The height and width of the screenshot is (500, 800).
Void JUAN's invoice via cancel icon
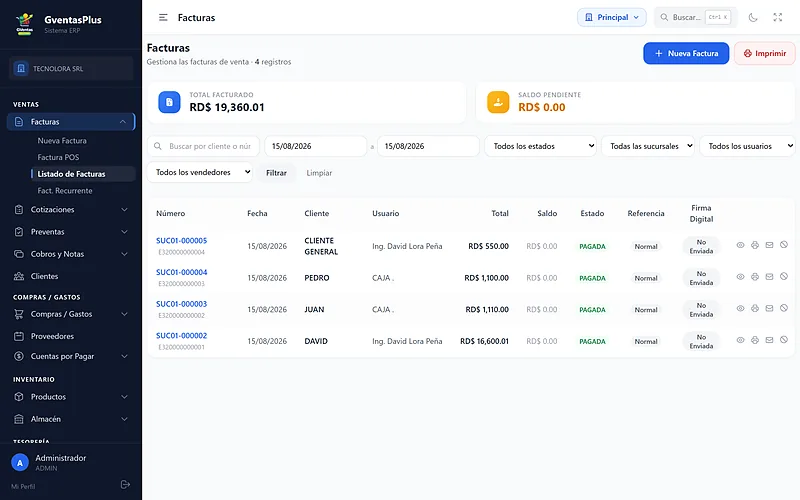[x=784, y=308]
